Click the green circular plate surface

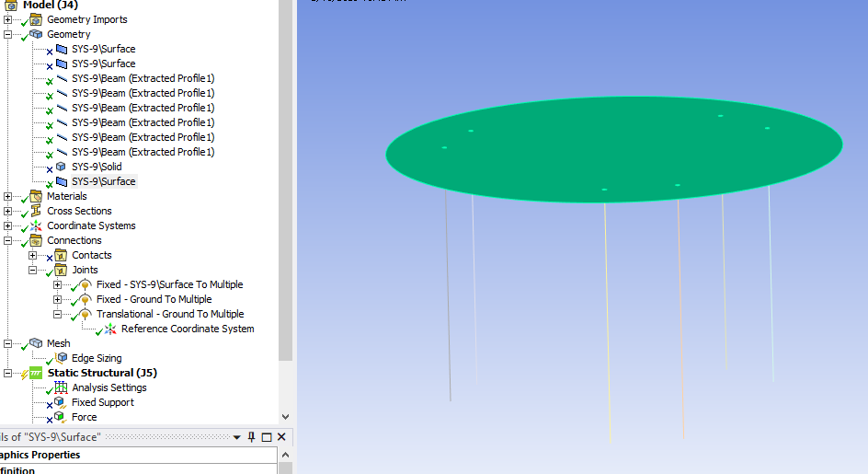click(x=614, y=149)
